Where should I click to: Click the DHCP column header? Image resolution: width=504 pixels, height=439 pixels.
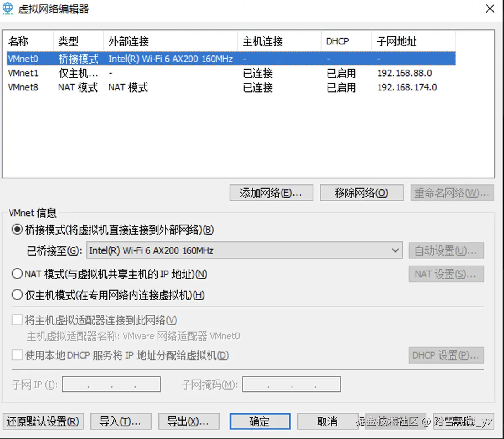346,41
